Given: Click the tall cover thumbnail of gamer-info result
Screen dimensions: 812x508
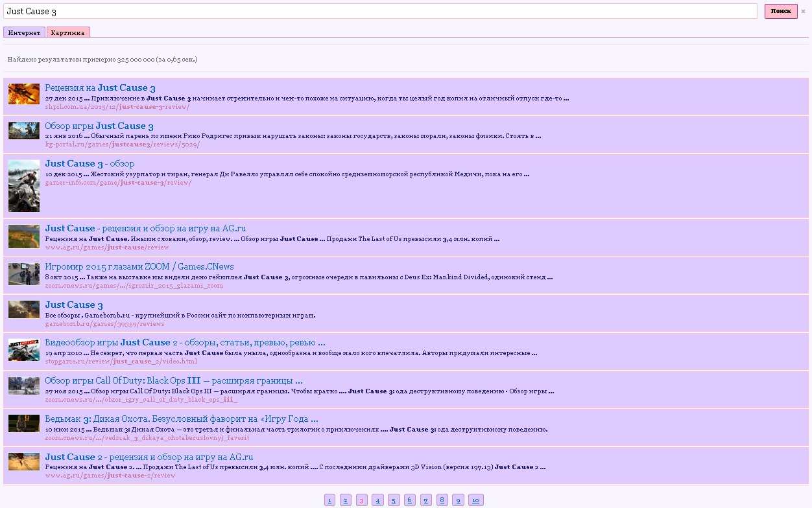Looking at the screenshot, I should tap(24, 186).
